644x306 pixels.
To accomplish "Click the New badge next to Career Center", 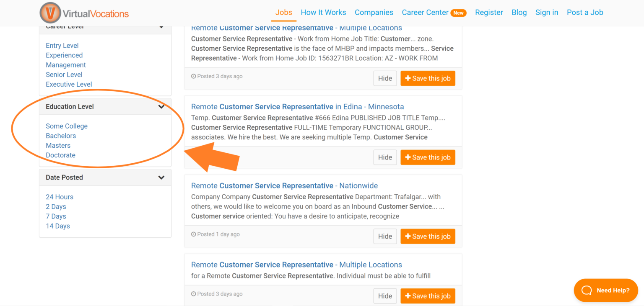I will click(459, 13).
